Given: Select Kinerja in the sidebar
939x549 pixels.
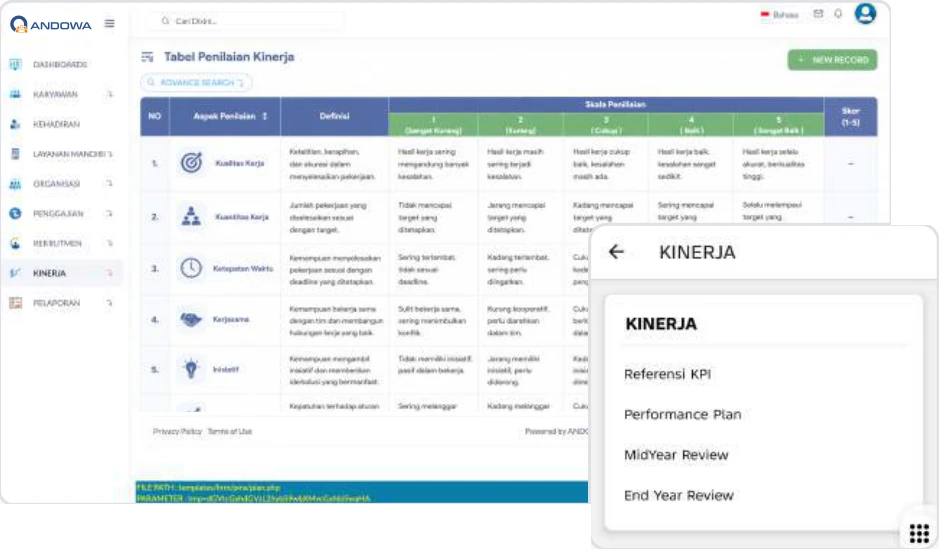Looking at the screenshot, I should tap(60, 273).
